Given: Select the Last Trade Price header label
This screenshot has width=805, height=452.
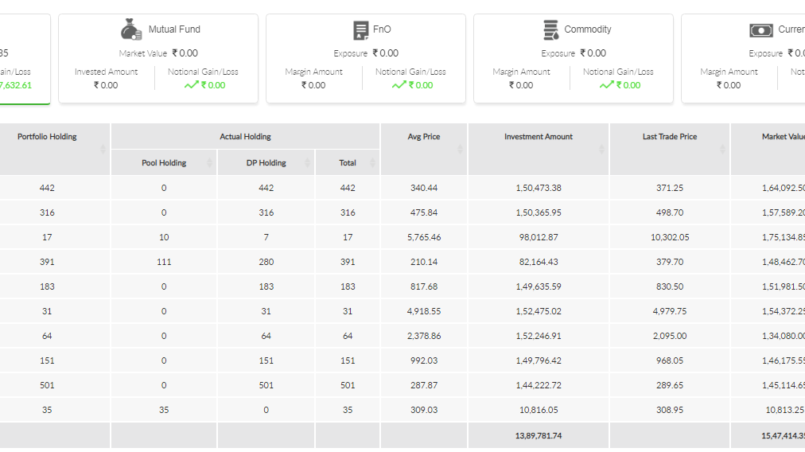Looking at the screenshot, I should coord(669,137).
